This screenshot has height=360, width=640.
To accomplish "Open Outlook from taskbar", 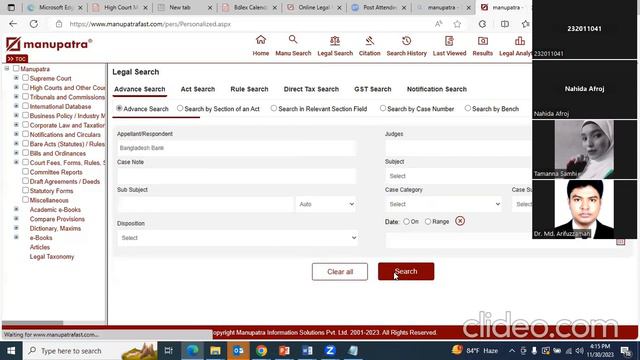I will click(238, 351).
